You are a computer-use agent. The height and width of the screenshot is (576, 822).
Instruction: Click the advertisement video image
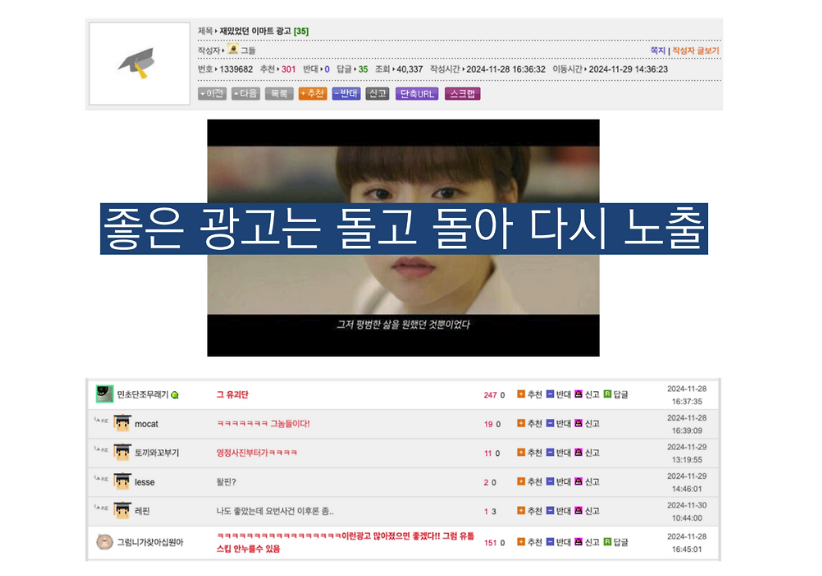[403, 238]
